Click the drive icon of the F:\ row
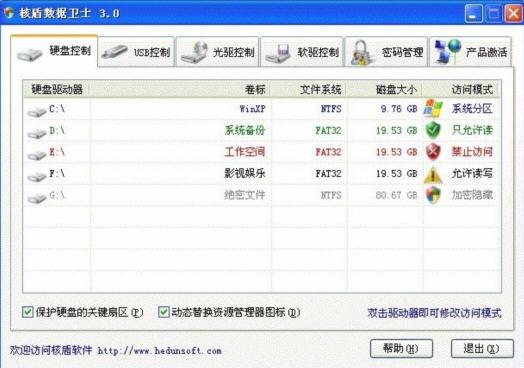The width and height of the screenshot is (524, 368). pyautogui.click(x=37, y=177)
